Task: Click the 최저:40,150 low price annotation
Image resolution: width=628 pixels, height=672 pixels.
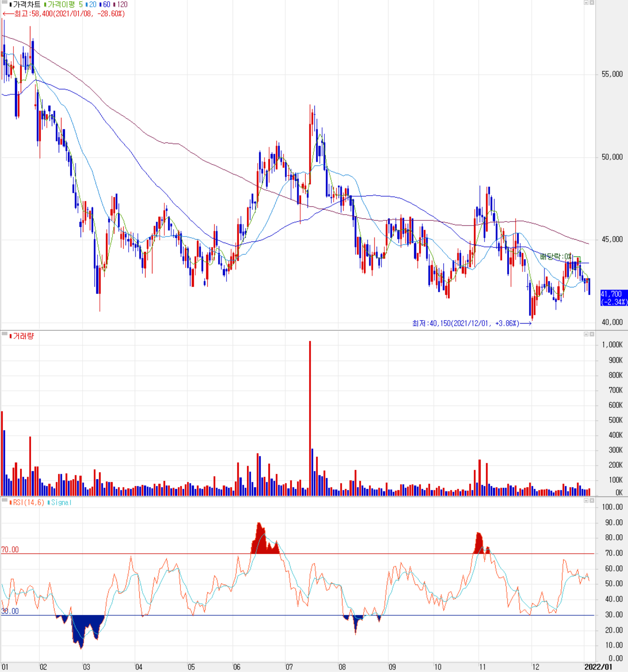Action: tap(472, 324)
